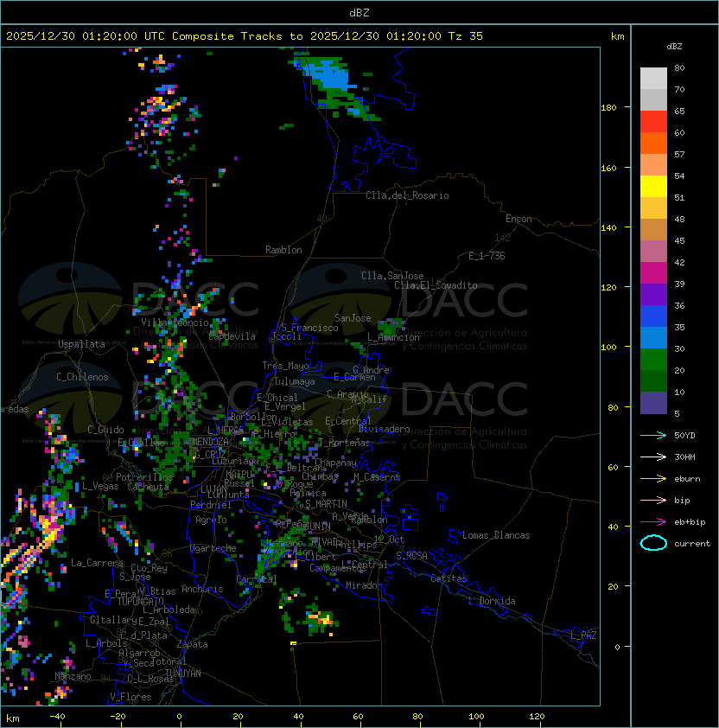Click the 'E_1-736' label
719x728 pixels.
pos(487,256)
